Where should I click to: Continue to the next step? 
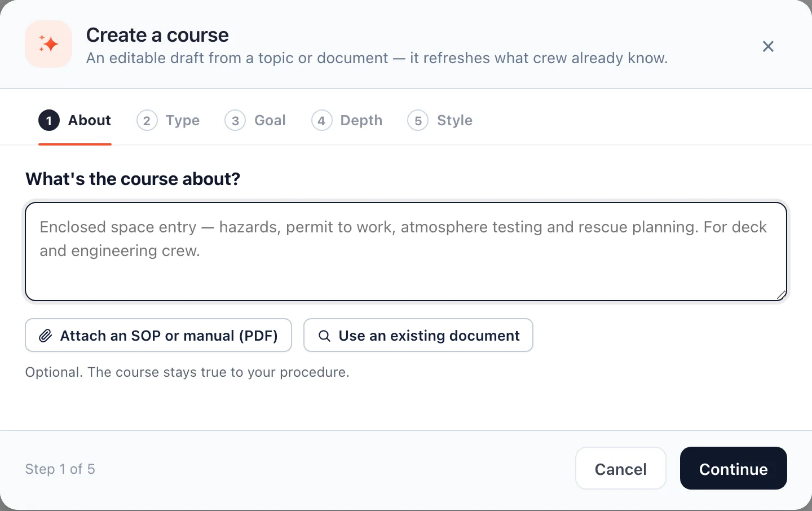click(x=734, y=468)
